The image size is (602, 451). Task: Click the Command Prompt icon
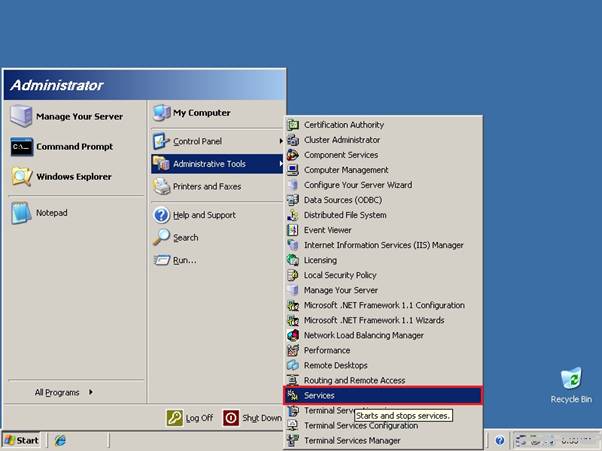coord(22,147)
